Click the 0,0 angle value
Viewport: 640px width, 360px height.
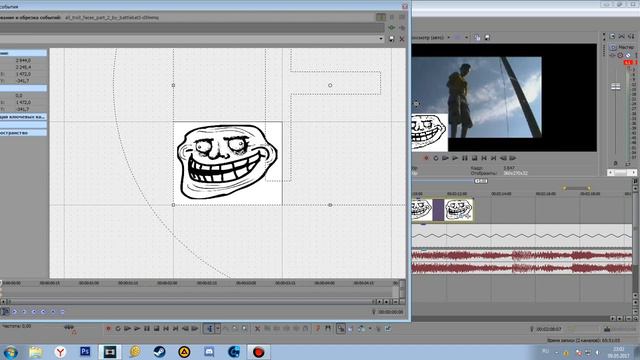tap(19, 96)
